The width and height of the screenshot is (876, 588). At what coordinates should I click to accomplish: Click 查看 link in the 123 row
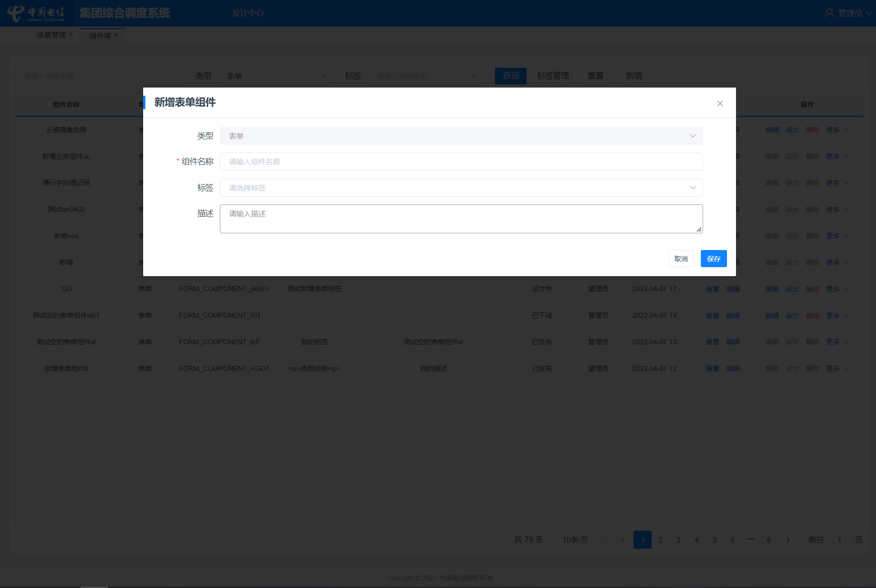click(x=712, y=289)
